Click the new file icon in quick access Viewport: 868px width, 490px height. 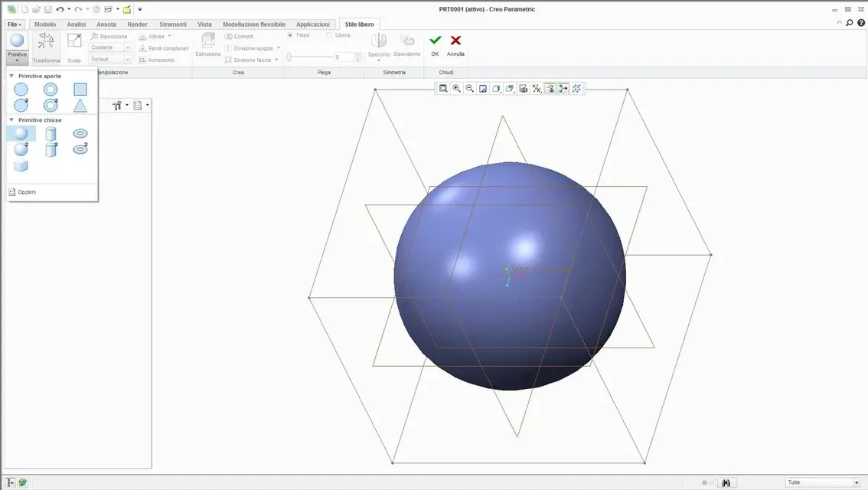[24, 9]
